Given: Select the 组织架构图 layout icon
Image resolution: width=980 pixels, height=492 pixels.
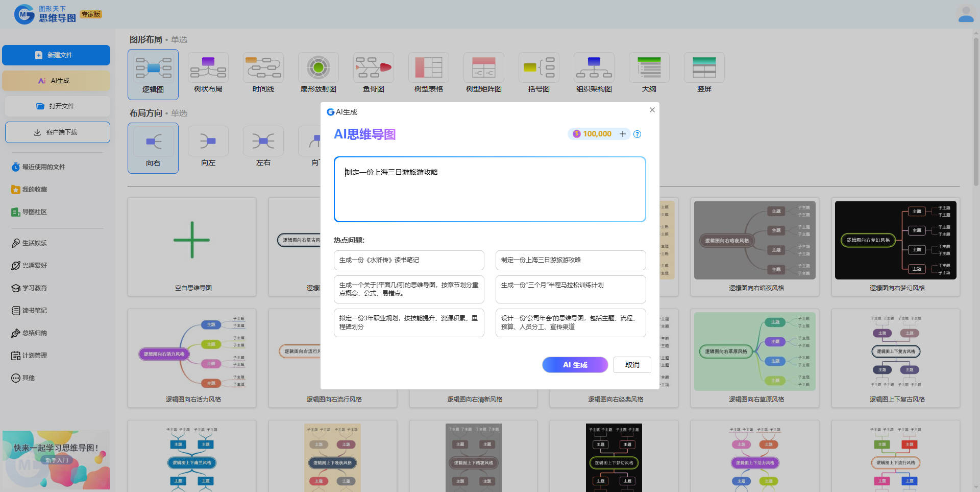Looking at the screenshot, I should (594, 68).
